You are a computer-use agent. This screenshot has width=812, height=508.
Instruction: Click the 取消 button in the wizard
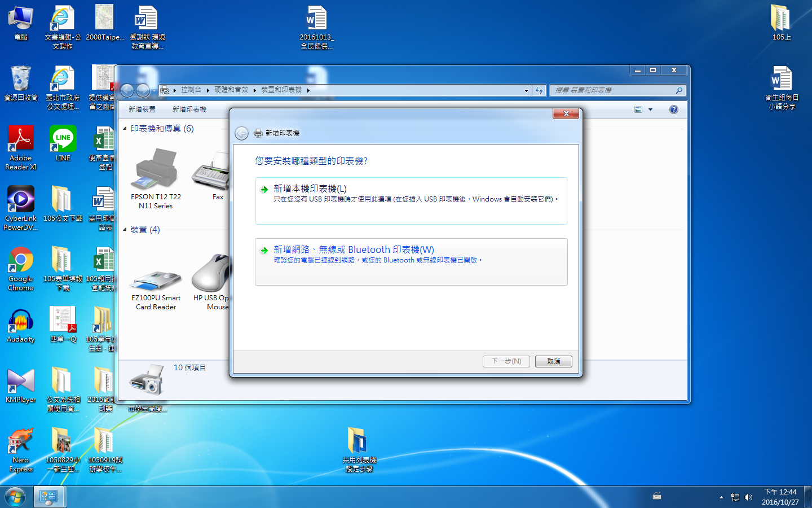553,361
